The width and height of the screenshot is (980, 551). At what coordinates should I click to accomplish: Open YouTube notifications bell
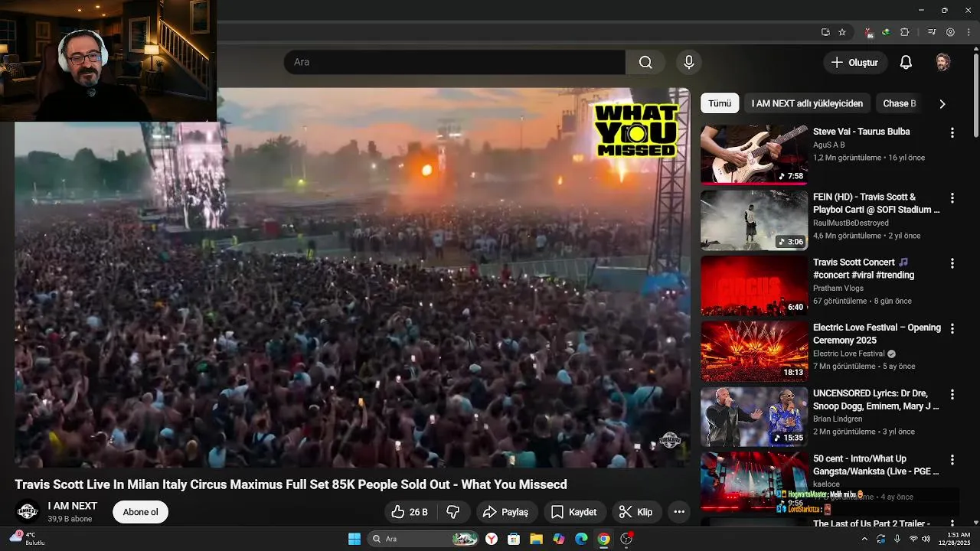pos(906,62)
